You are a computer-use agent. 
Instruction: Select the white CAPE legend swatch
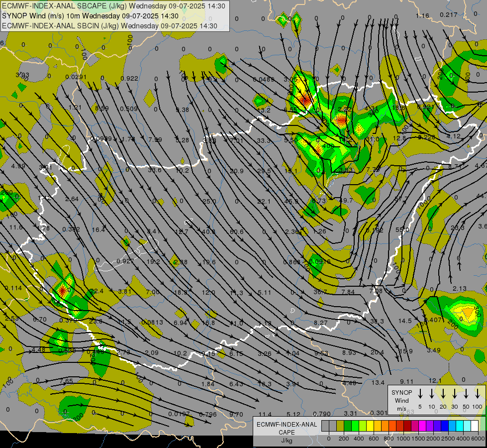(x=475, y=426)
